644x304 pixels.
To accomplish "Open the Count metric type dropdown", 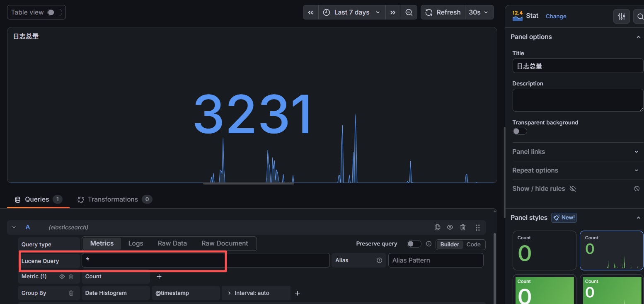I will (x=116, y=277).
